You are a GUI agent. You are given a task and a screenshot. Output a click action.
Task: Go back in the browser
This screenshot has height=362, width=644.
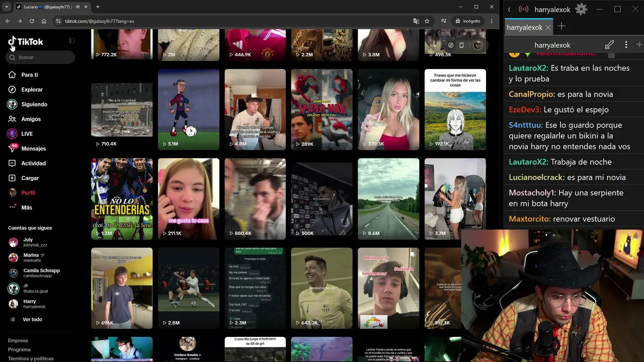pyautogui.click(x=8, y=21)
